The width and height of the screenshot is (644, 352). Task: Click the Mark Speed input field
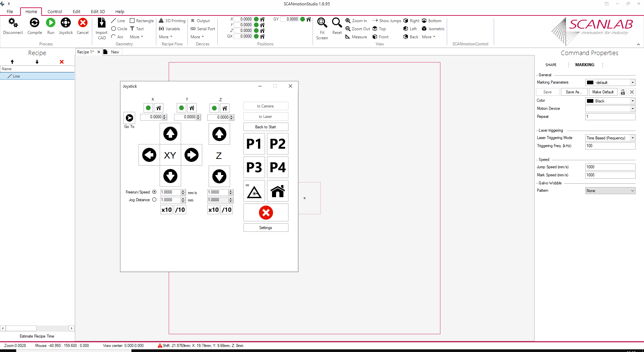point(610,175)
